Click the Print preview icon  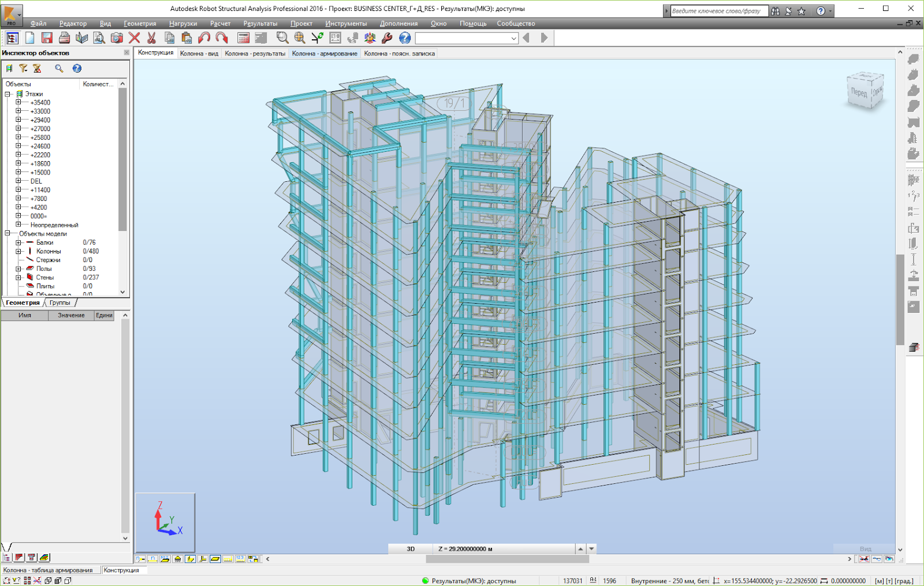tap(99, 38)
